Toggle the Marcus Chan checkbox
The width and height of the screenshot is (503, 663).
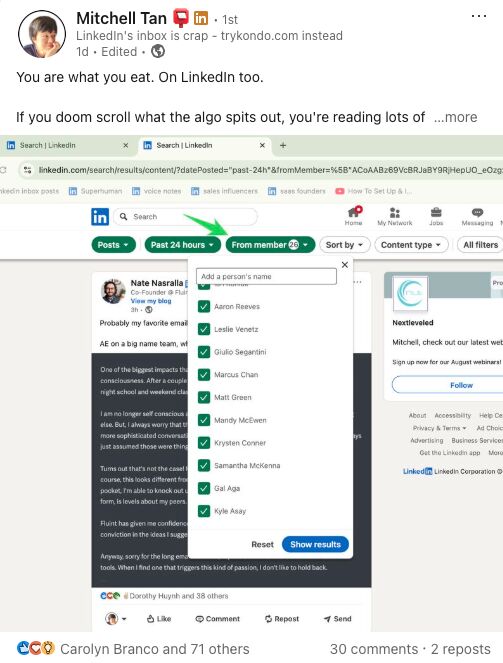click(204, 374)
